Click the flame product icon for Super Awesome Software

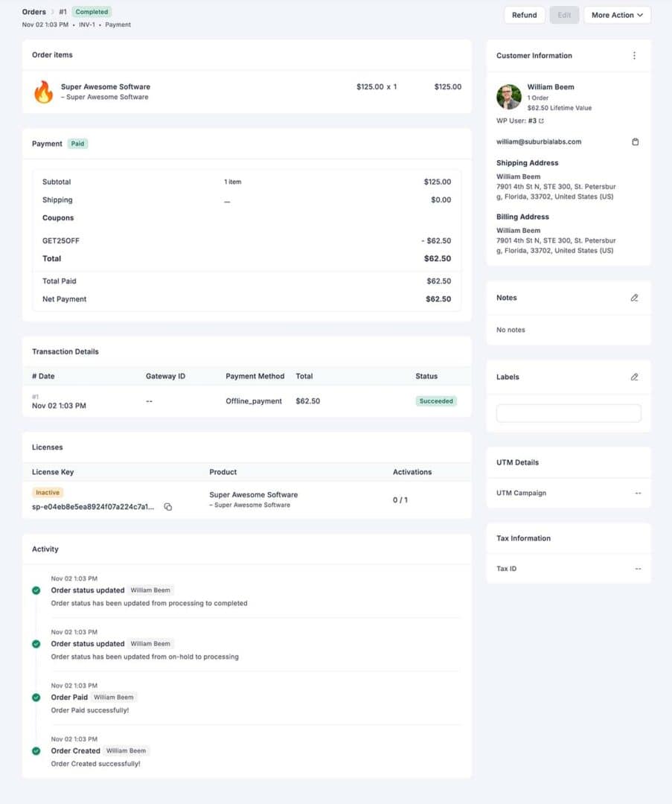(x=42, y=92)
